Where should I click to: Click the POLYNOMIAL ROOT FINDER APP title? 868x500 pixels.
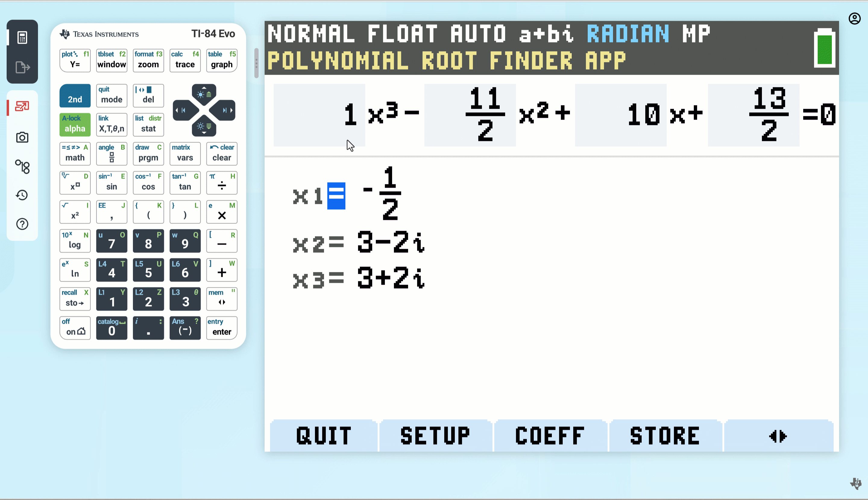(447, 61)
